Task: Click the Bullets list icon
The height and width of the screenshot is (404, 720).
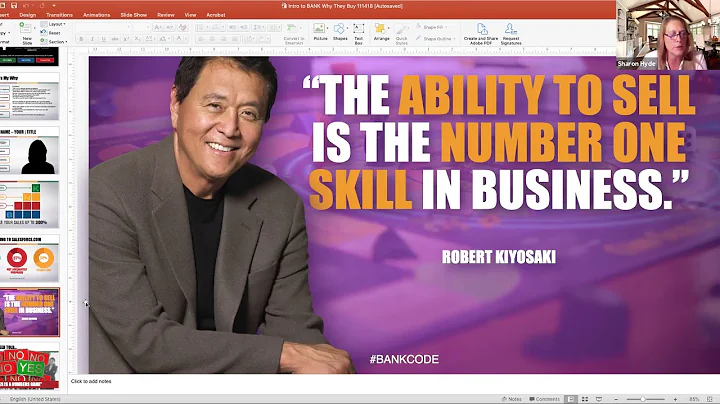Action: [x=202, y=28]
